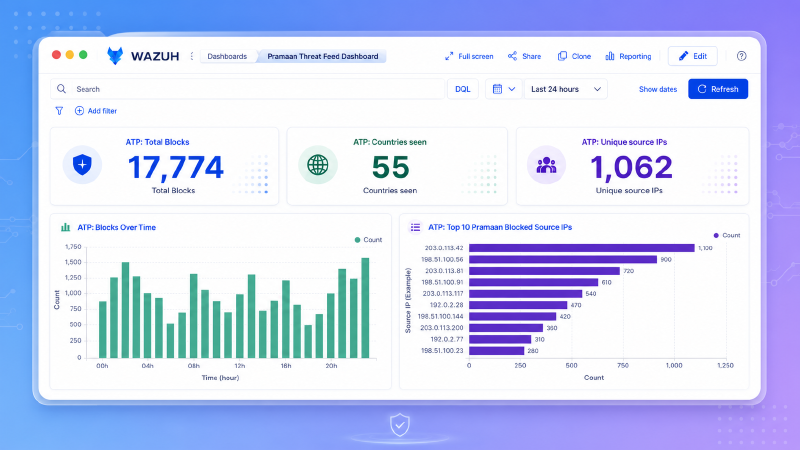Click ATP: Unique source IPs panel title

[624, 142]
